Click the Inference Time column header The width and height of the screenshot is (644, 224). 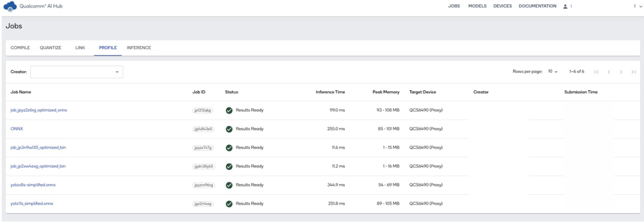(330, 92)
